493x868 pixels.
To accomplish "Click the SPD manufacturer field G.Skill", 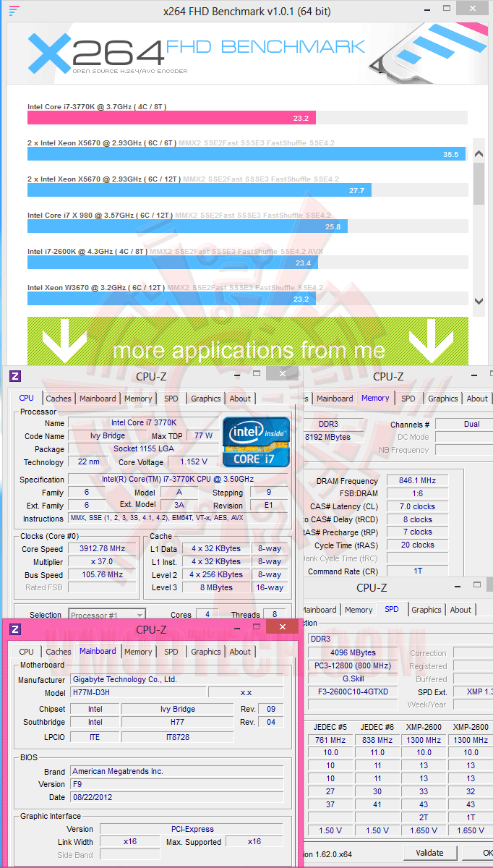I will (x=353, y=679).
